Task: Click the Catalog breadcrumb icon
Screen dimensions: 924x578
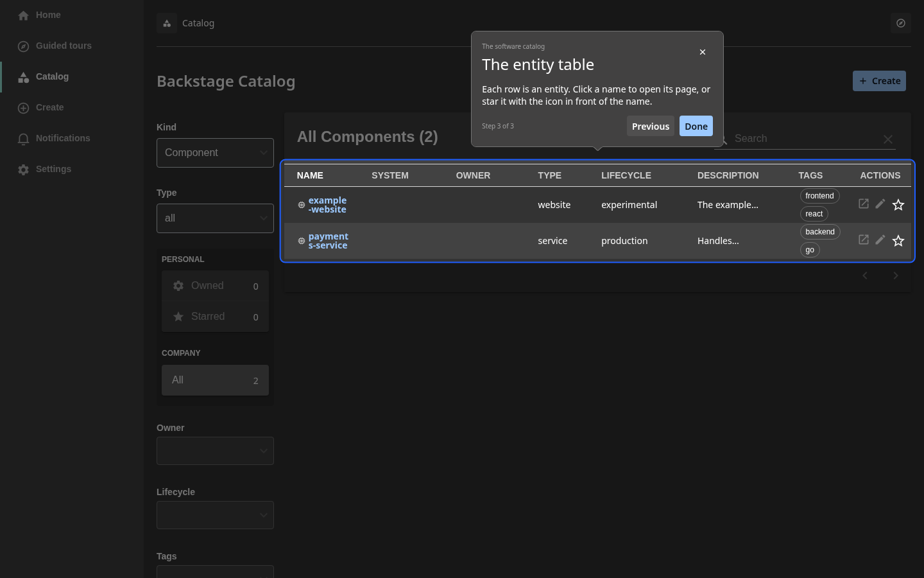Action: (x=167, y=23)
